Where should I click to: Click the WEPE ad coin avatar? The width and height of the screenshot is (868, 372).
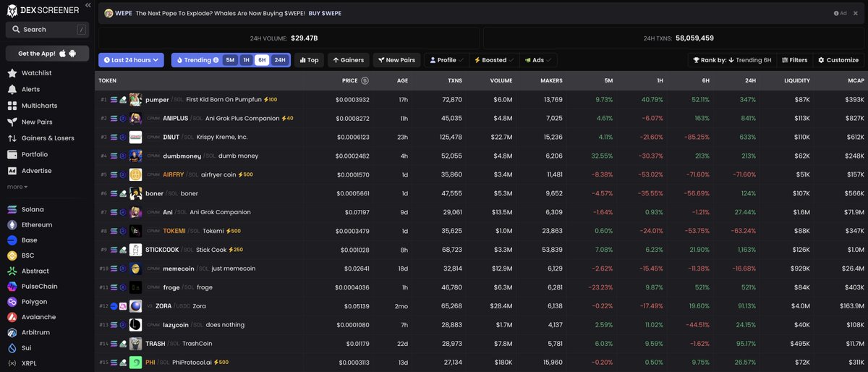109,14
